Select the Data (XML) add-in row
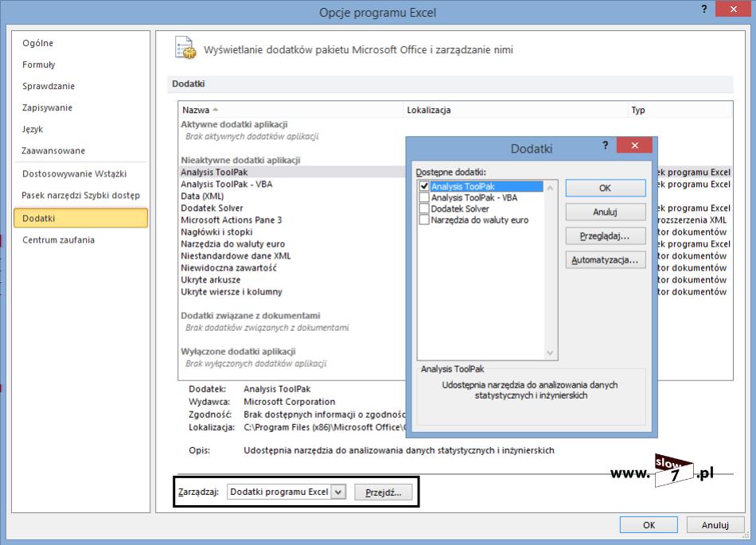The width and height of the screenshot is (756, 545). pyautogui.click(x=292, y=197)
